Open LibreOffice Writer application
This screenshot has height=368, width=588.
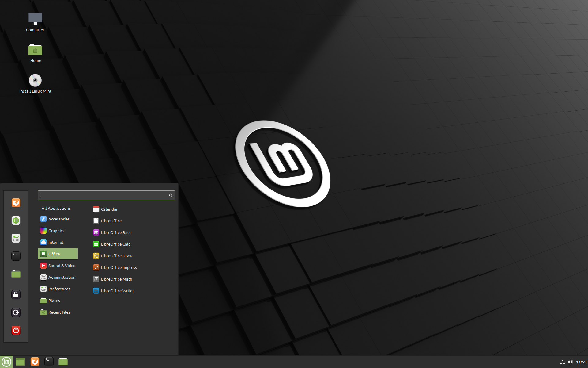[118, 290]
